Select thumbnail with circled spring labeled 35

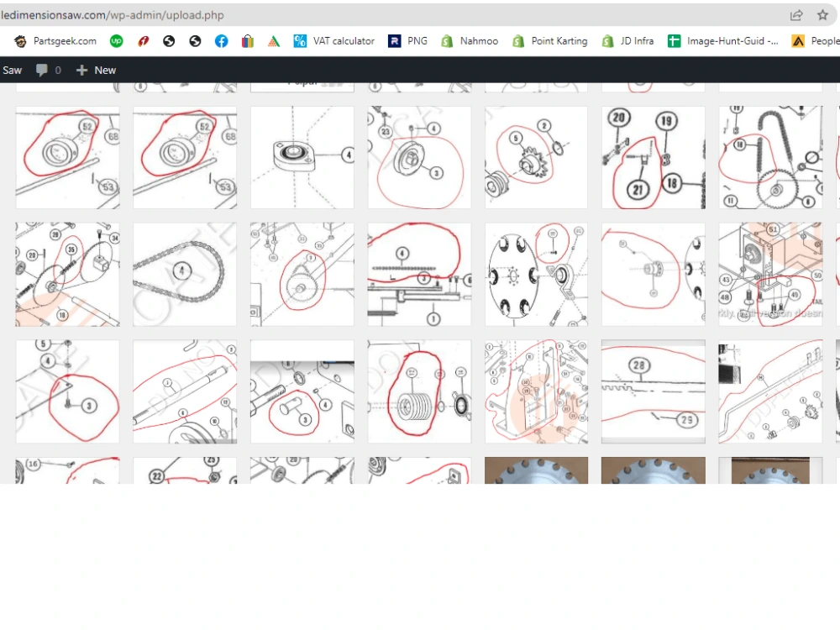pos(67,275)
